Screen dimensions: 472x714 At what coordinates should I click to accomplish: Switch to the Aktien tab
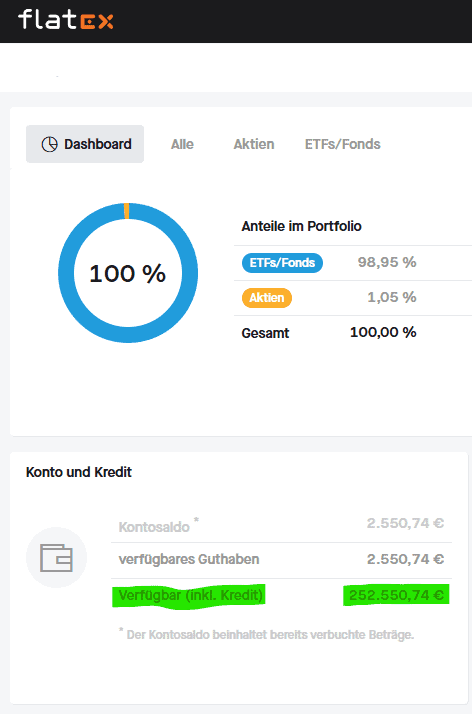pyautogui.click(x=254, y=144)
